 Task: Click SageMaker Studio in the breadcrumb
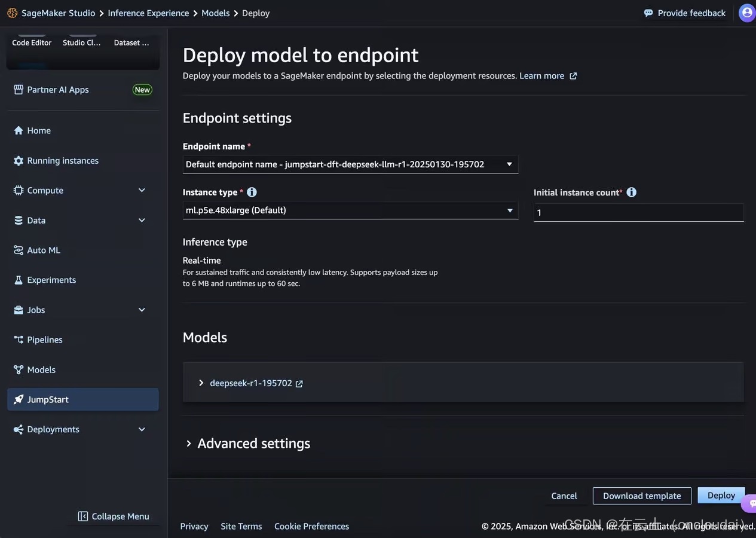(59, 13)
